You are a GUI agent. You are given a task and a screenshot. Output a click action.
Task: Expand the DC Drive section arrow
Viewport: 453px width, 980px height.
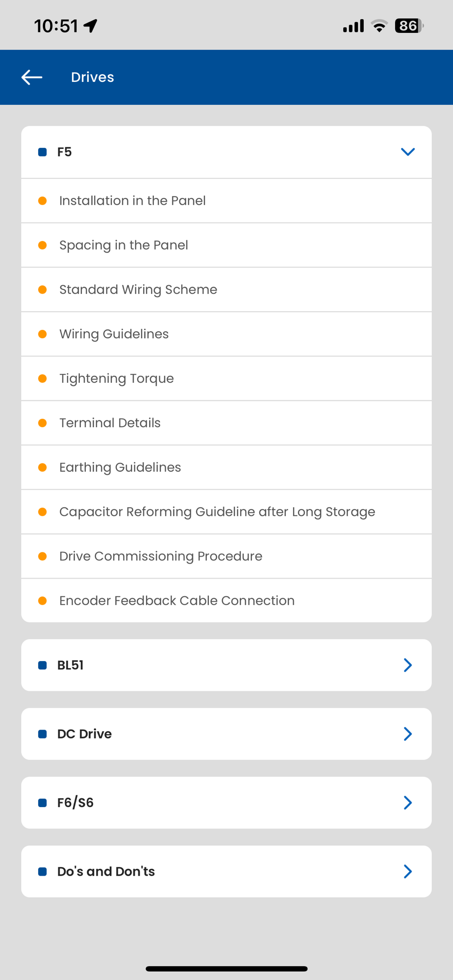coord(407,734)
